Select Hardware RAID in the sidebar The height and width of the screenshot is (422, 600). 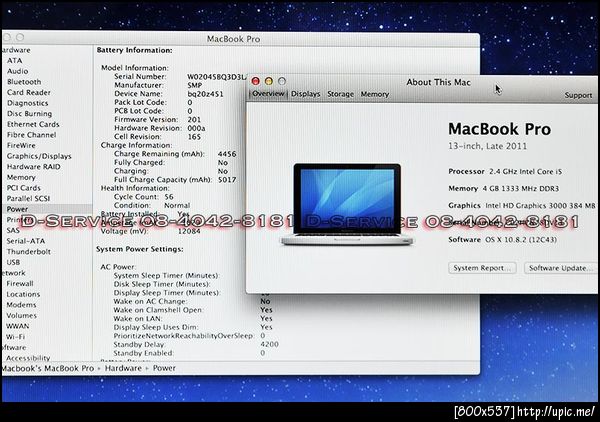(x=33, y=167)
